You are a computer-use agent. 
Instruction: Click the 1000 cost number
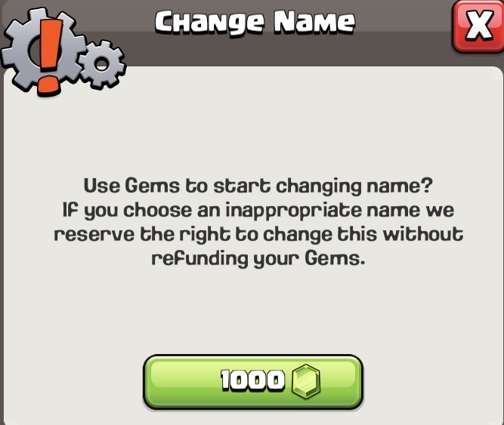pyautogui.click(x=252, y=380)
